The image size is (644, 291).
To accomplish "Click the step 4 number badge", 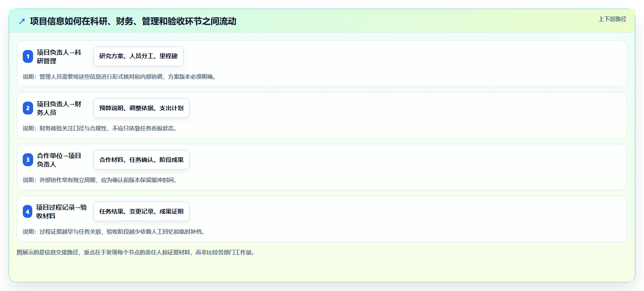I will (28, 211).
